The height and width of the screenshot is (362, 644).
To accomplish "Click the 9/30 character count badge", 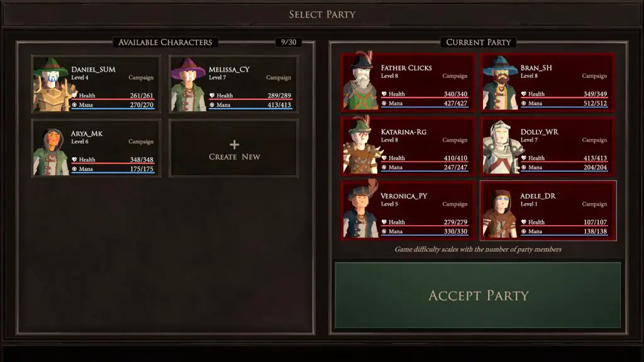I will coord(288,42).
